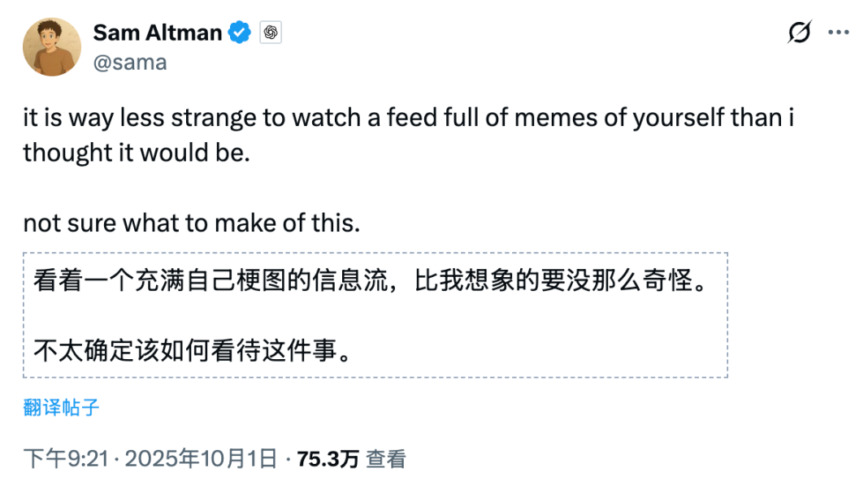Click the sentence 'not sure what to make of this.'
Viewport: 868px width, 494px height.
click(x=191, y=223)
